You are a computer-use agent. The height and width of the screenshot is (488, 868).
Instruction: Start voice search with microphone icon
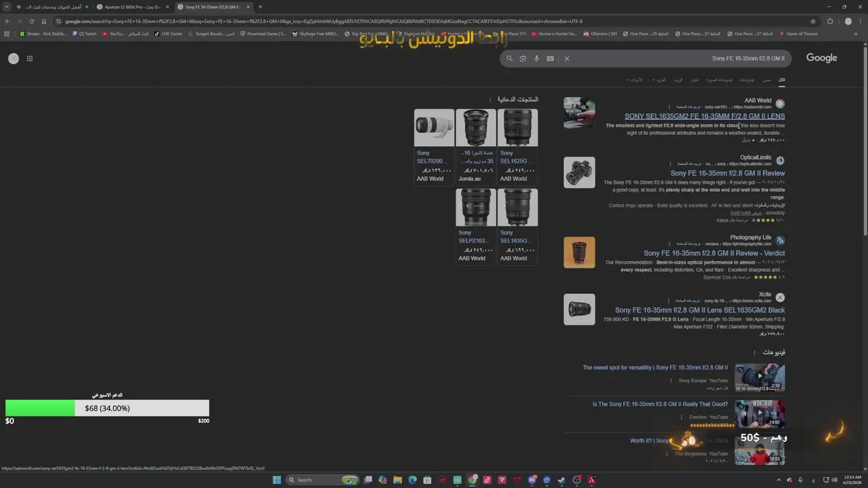[x=536, y=58]
